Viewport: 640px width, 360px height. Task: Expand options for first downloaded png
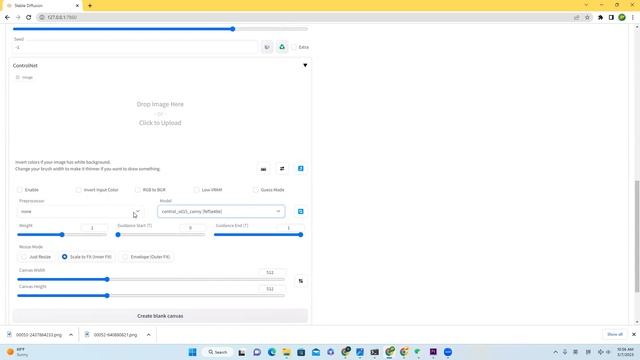pyautogui.click(x=71, y=335)
